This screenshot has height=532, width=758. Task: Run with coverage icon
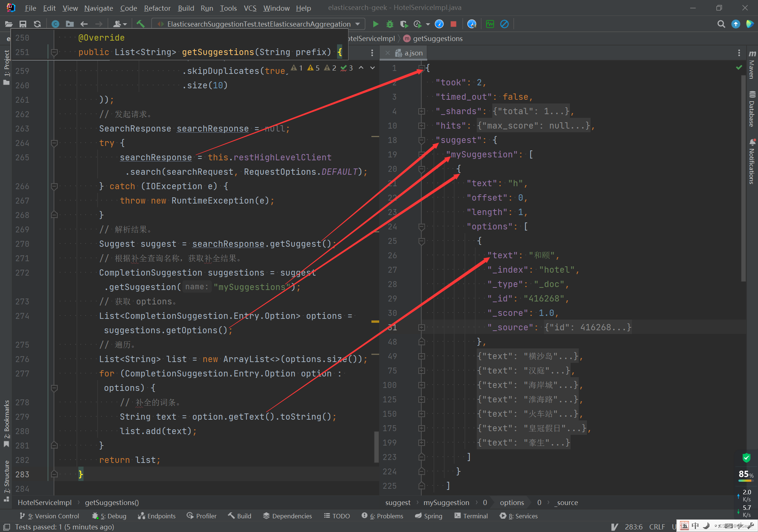404,24
